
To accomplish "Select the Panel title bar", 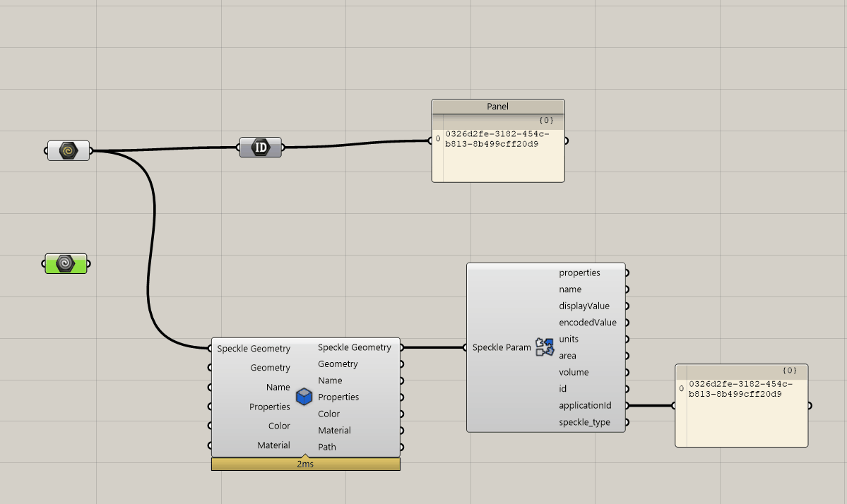I will click(498, 107).
